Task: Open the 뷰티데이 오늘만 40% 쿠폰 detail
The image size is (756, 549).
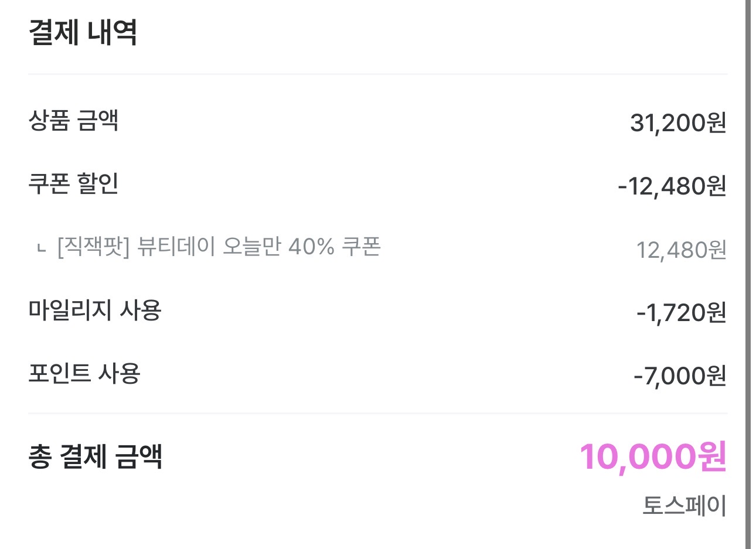Action: click(x=259, y=247)
